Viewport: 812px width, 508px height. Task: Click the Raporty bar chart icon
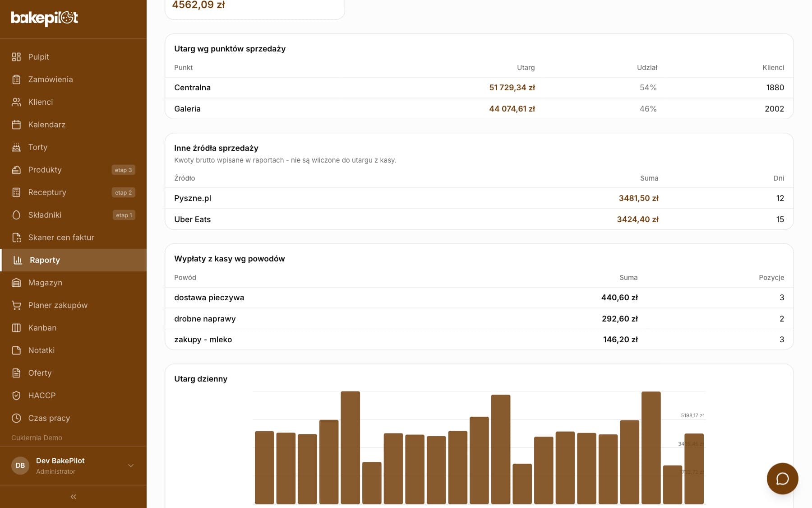tap(18, 260)
